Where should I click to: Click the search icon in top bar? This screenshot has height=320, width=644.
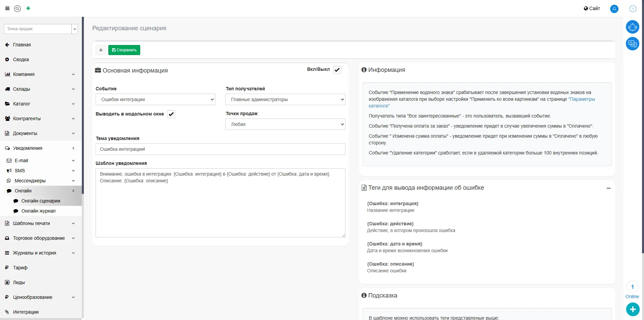click(17, 9)
